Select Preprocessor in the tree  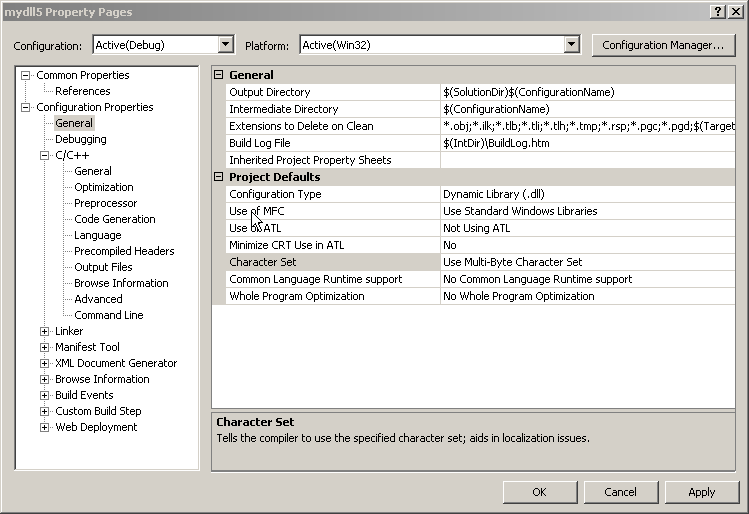[x=106, y=203]
